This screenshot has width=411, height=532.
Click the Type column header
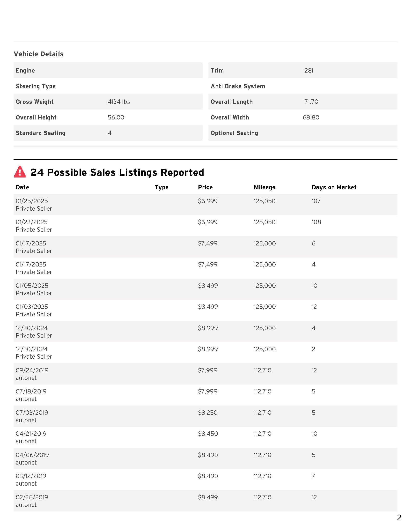pyautogui.click(x=162, y=187)
